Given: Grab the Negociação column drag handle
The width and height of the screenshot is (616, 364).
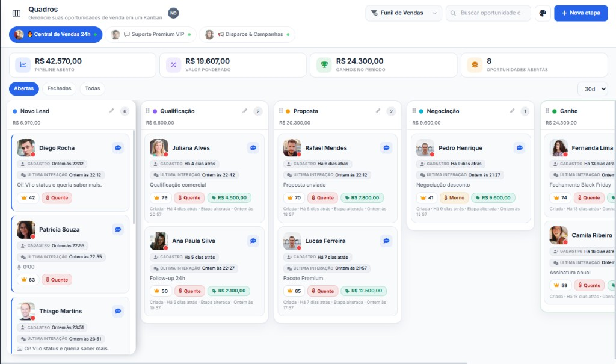Looking at the screenshot, I should [414, 111].
